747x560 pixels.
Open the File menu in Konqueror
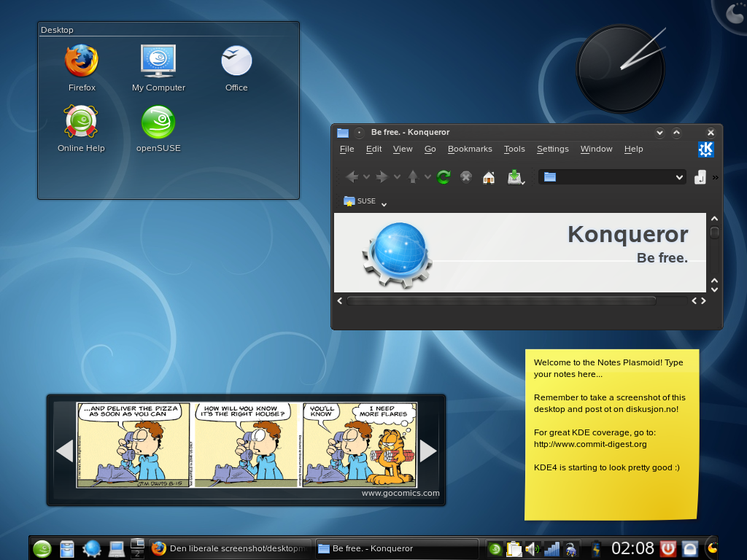347,149
